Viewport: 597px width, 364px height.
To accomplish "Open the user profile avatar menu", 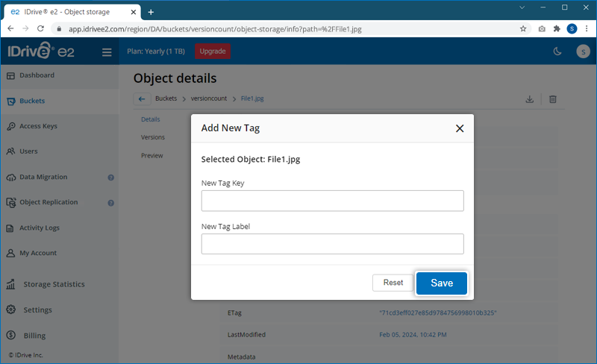I will click(x=583, y=51).
